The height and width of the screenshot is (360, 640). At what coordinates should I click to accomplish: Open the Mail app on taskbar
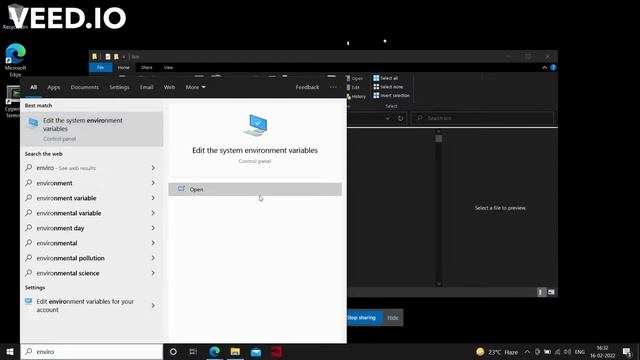(256, 351)
